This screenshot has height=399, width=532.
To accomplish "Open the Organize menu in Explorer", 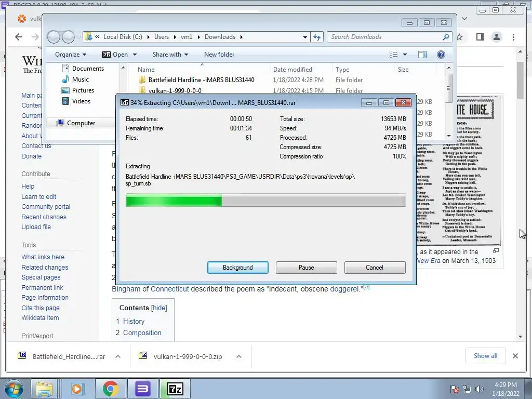I will [71, 54].
